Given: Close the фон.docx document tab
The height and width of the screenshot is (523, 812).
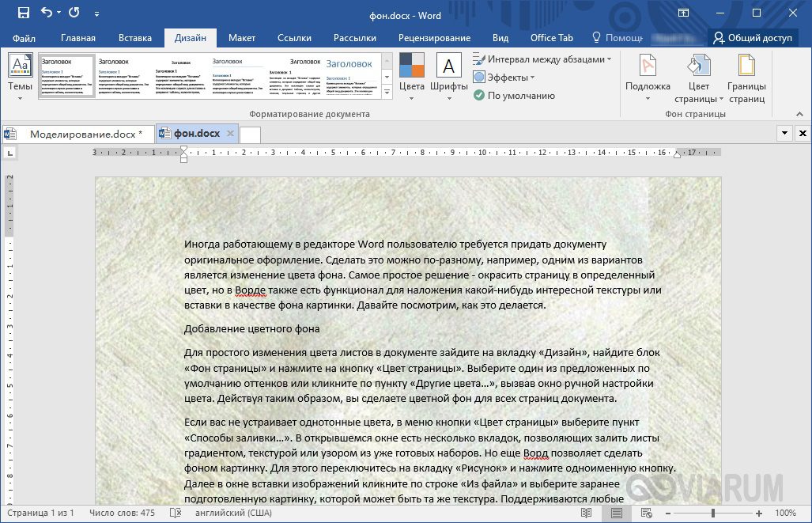Looking at the screenshot, I should click(x=230, y=133).
